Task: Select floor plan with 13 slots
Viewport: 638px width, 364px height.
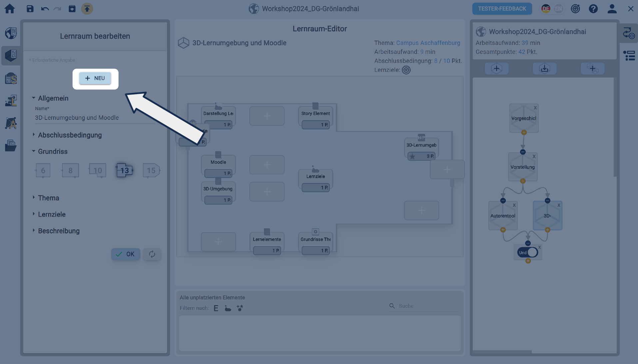Action: pyautogui.click(x=125, y=170)
